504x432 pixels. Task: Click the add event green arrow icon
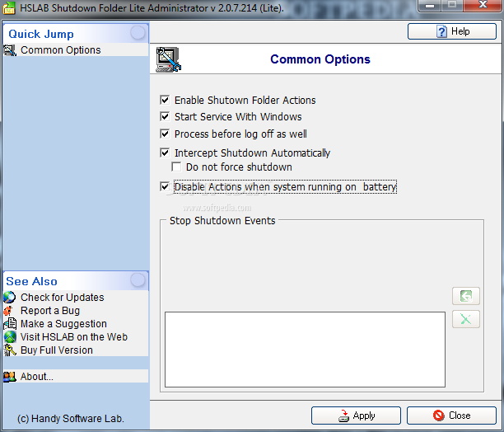click(466, 296)
